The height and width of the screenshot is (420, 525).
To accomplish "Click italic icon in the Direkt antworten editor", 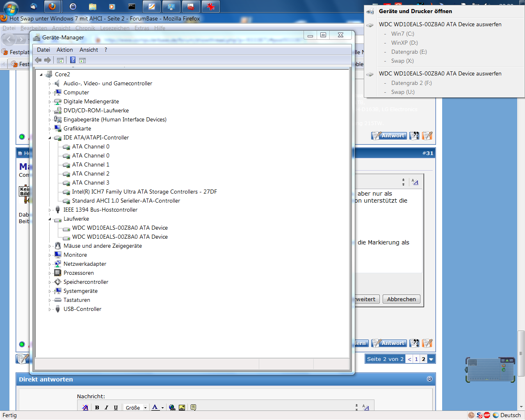I will 106,407.
